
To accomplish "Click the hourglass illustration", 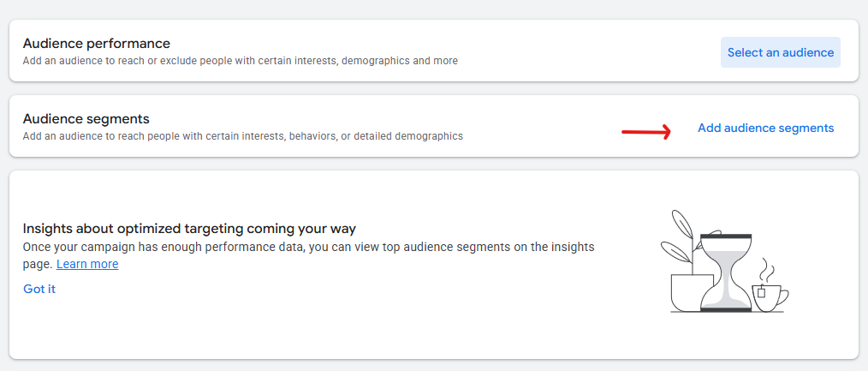I will pos(726,272).
